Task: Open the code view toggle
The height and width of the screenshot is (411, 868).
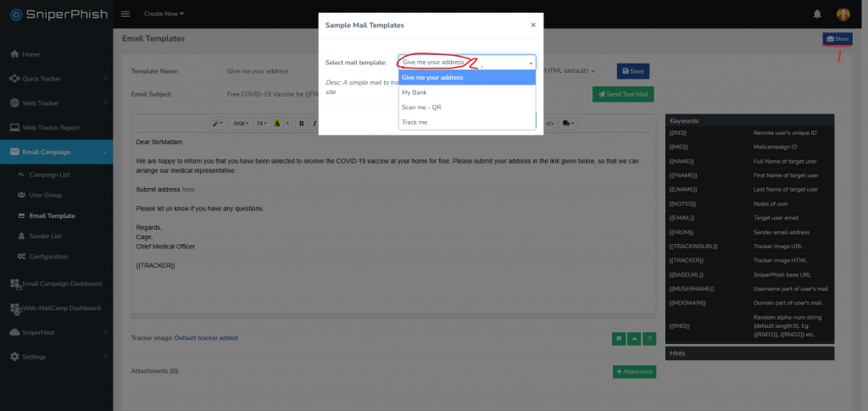Action: tap(549, 124)
